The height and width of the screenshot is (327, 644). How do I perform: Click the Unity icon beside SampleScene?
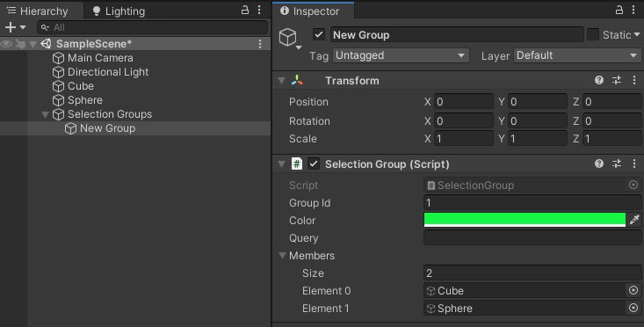46,44
